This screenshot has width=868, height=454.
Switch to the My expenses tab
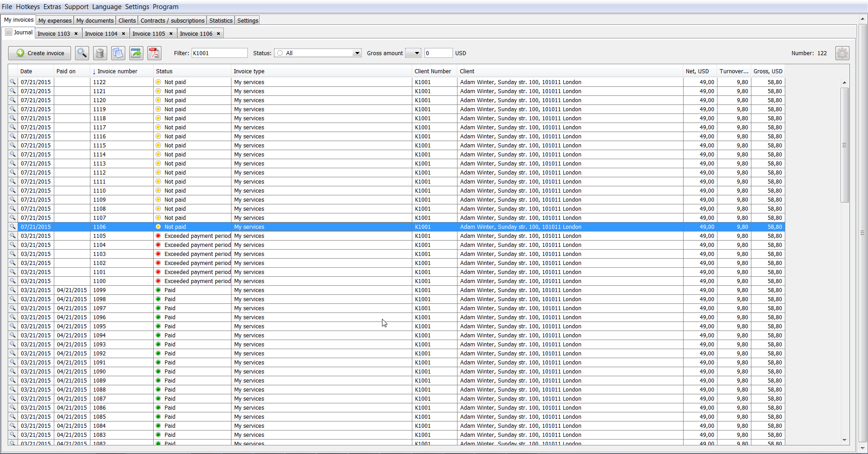[55, 21]
